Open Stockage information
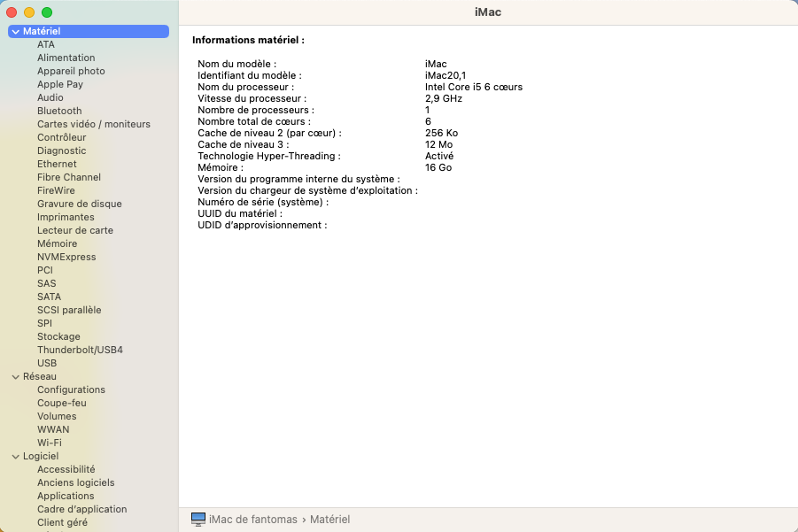This screenshot has width=798, height=532. pyautogui.click(x=58, y=336)
